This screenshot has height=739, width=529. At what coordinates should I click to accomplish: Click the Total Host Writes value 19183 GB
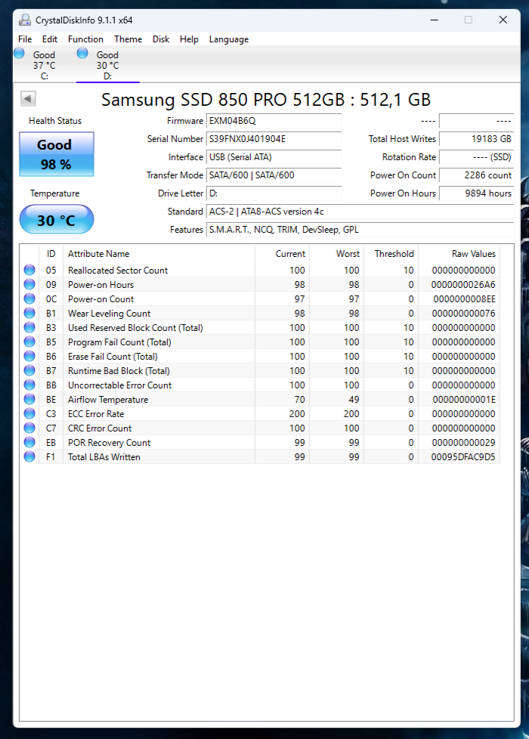477,139
